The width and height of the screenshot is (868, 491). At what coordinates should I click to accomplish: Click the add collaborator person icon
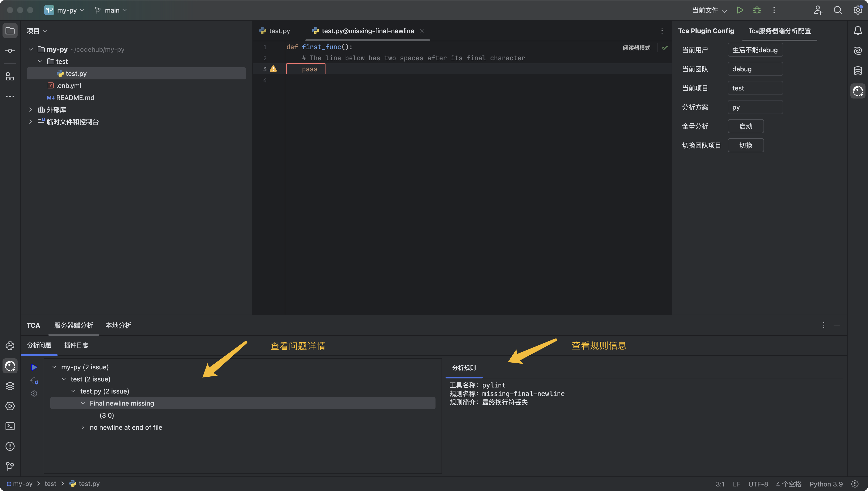coord(818,10)
